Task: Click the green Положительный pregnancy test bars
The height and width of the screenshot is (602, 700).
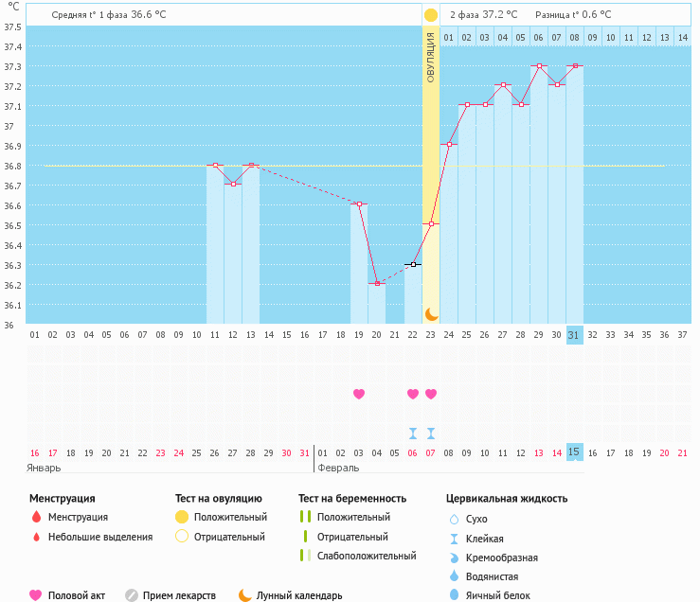Action: (x=305, y=517)
